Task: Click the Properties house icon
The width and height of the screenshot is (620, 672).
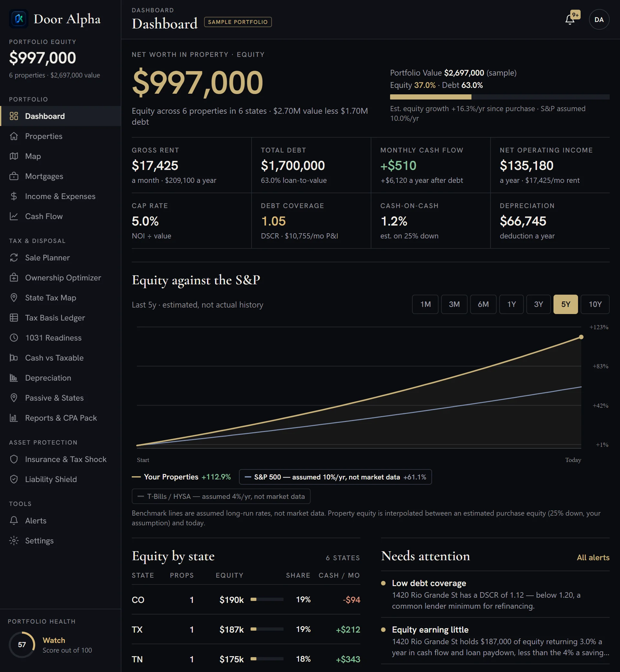Action: click(14, 136)
